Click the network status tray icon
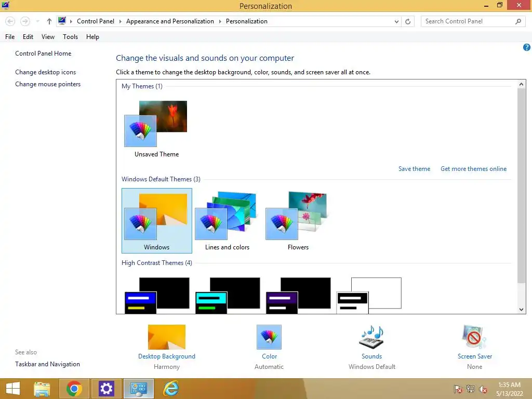532x399 pixels. [471, 389]
